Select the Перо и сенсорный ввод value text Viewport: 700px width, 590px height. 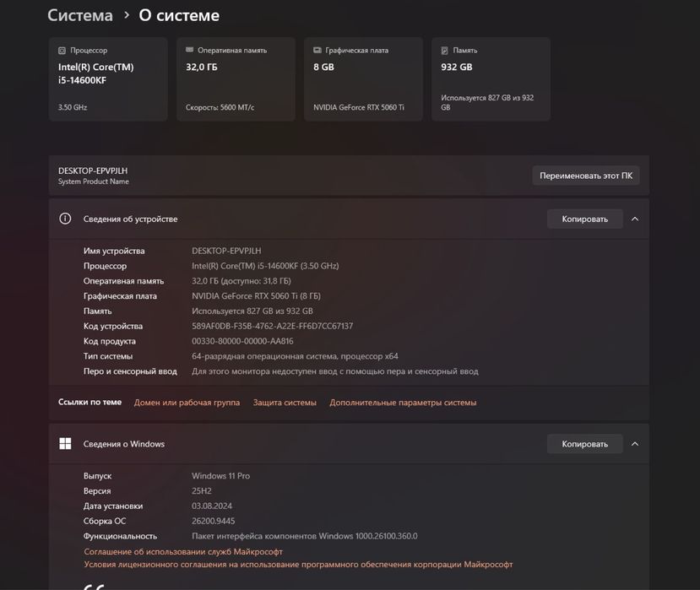point(335,371)
